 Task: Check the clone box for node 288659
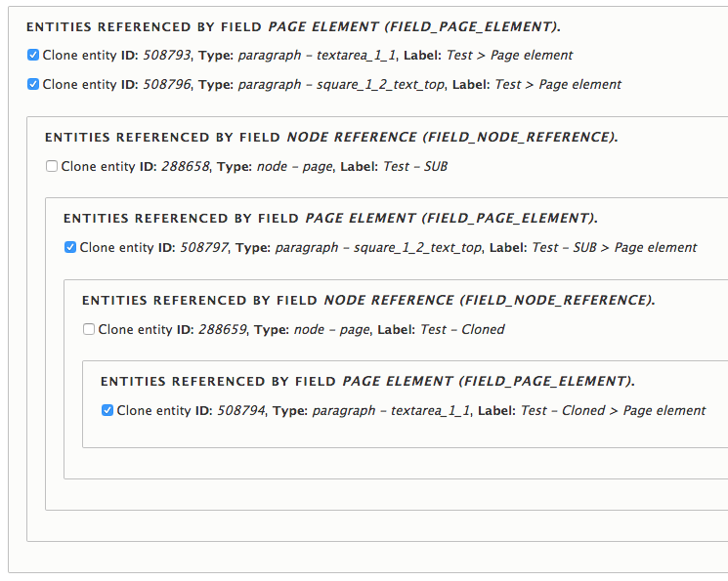[89, 330]
